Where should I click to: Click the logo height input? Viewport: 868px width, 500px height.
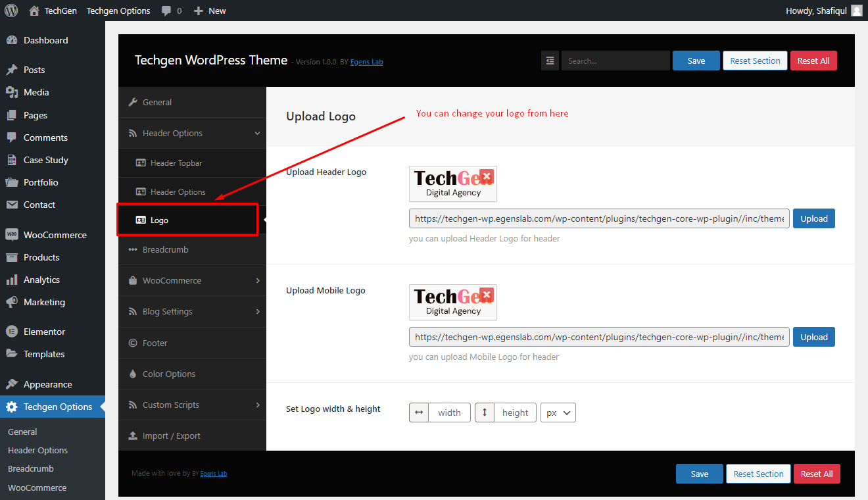515,413
